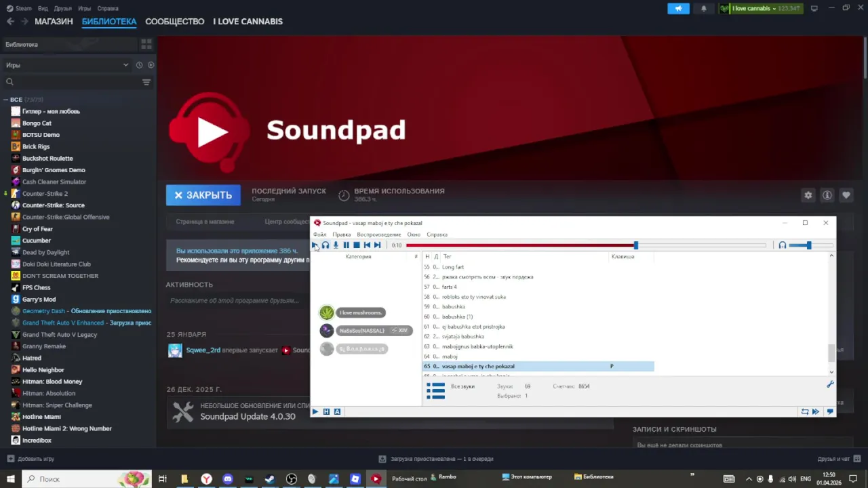This screenshot has width=868, height=488.
Task: Open the paused downloads status at the bottom
Action: pyautogui.click(x=436, y=459)
